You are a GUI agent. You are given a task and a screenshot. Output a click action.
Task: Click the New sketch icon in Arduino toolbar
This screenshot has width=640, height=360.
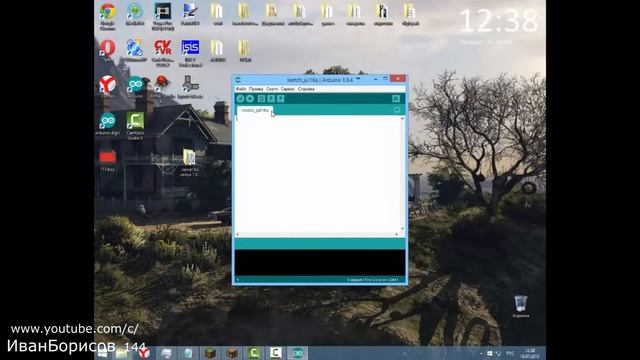[x=261, y=98]
